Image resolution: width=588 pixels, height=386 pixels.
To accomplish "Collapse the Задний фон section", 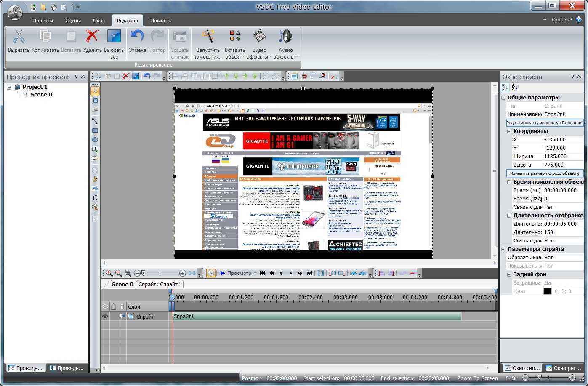I will coord(509,274).
